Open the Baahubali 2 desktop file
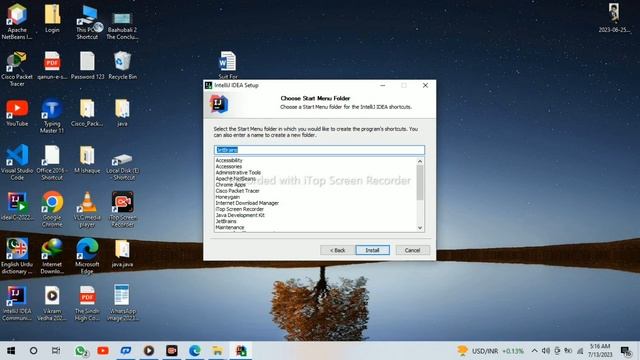 pyautogui.click(x=122, y=25)
